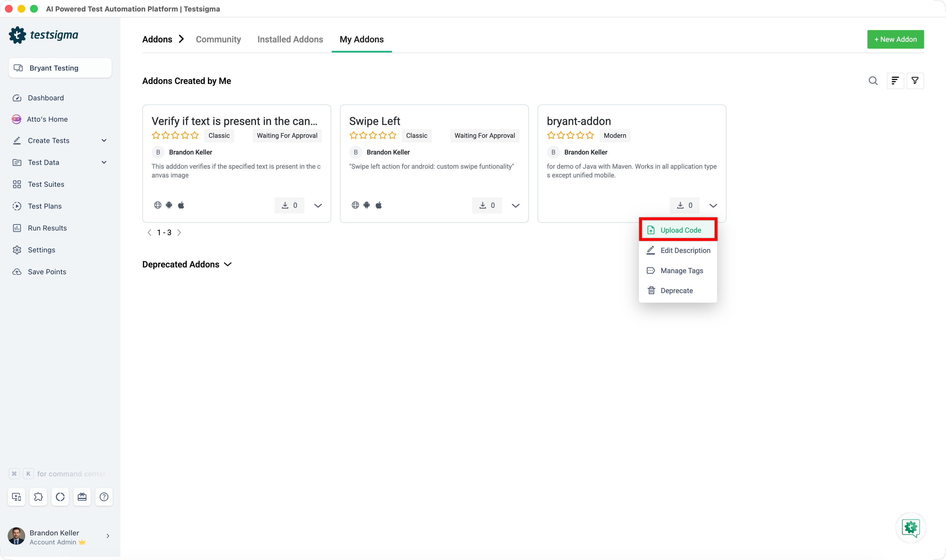This screenshot has width=946, height=560.
Task: Click the download count on the Swipe Left card
Action: click(487, 205)
